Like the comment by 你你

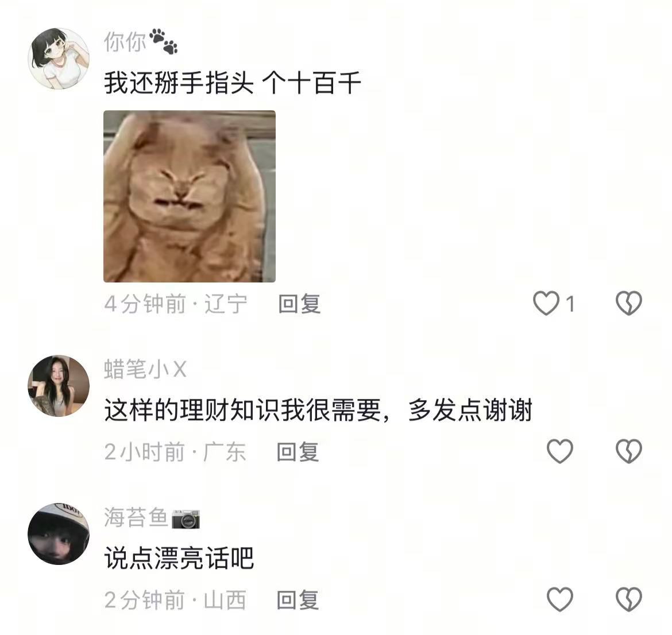[x=546, y=303]
